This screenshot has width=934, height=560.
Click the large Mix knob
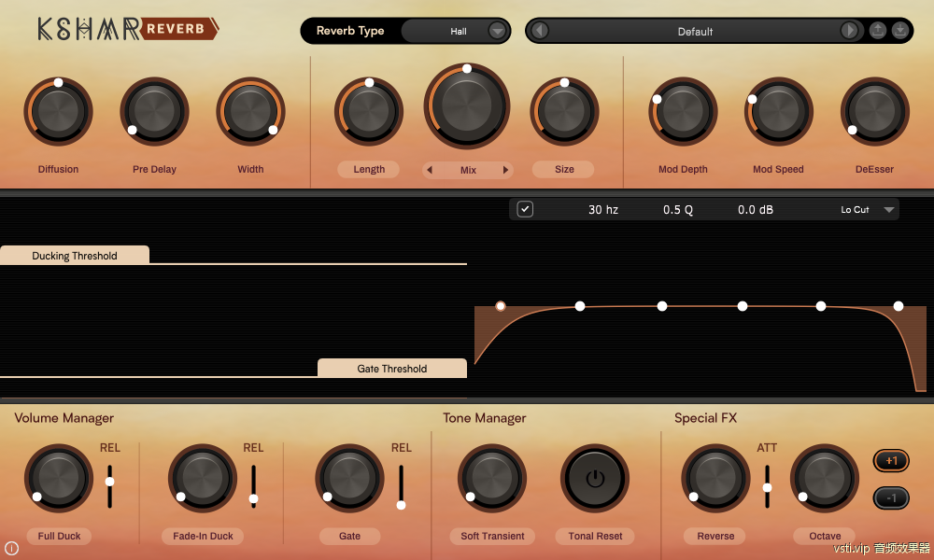(x=467, y=105)
